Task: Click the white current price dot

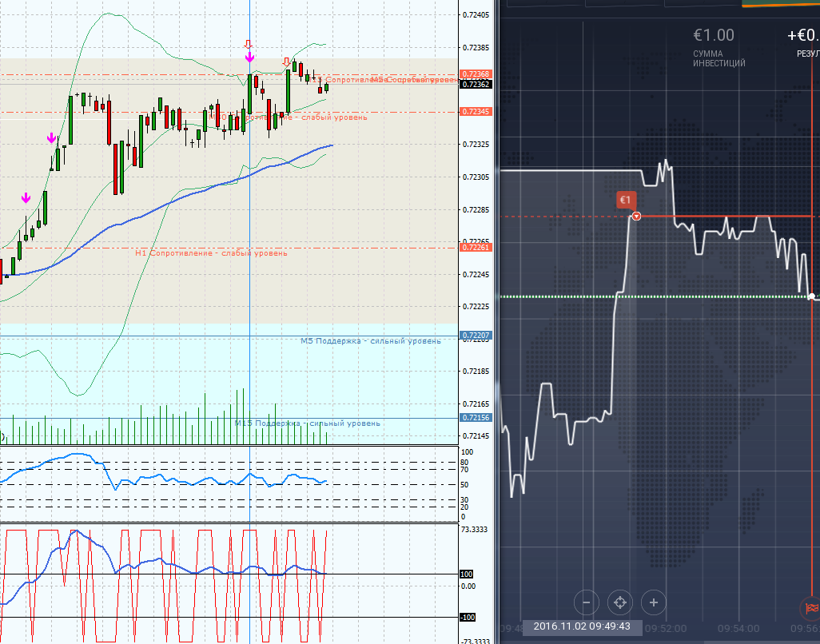Action: (812, 297)
